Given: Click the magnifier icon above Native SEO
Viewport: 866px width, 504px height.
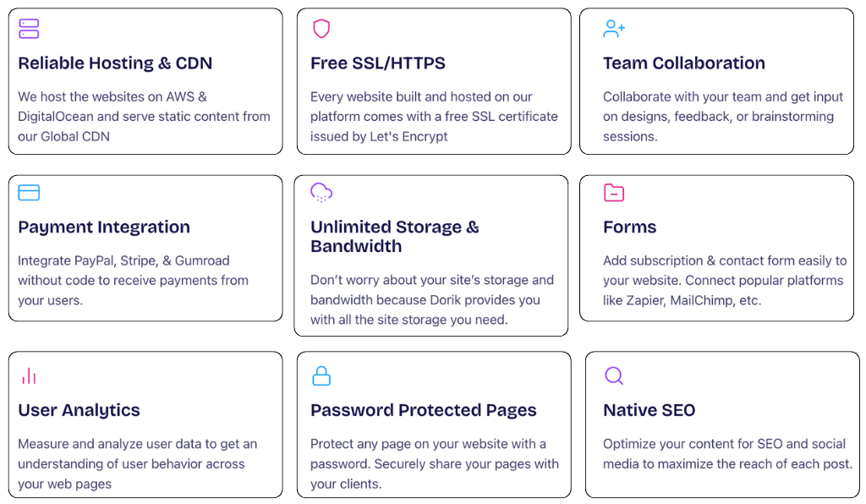Looking at the screenshot, I should tap(614, 376).
